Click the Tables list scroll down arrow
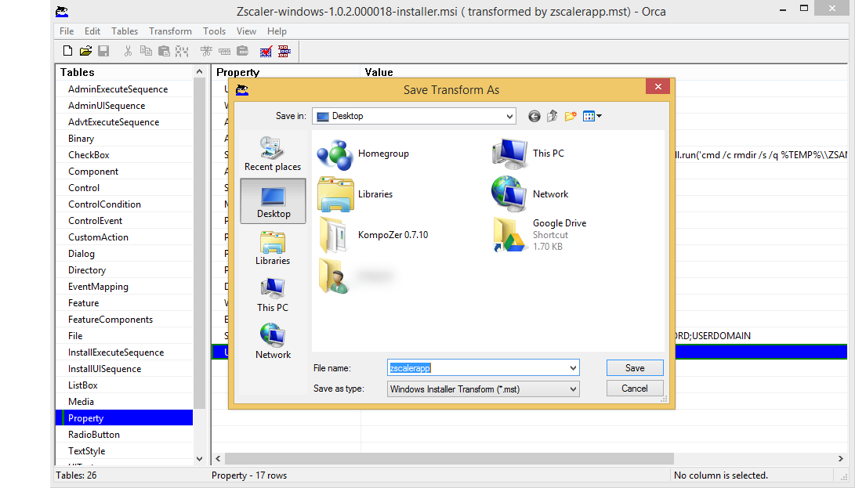855x488 pixels. 199,459
